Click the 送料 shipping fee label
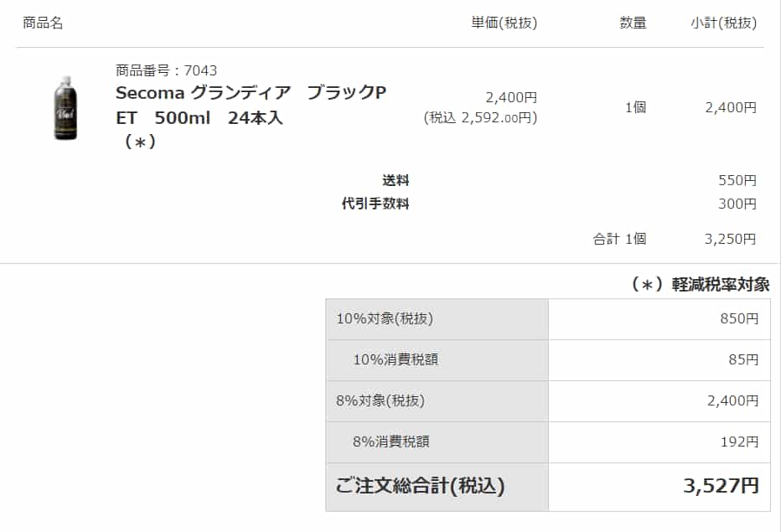Screen dimensions: 781x532 (x=396, y=180)
